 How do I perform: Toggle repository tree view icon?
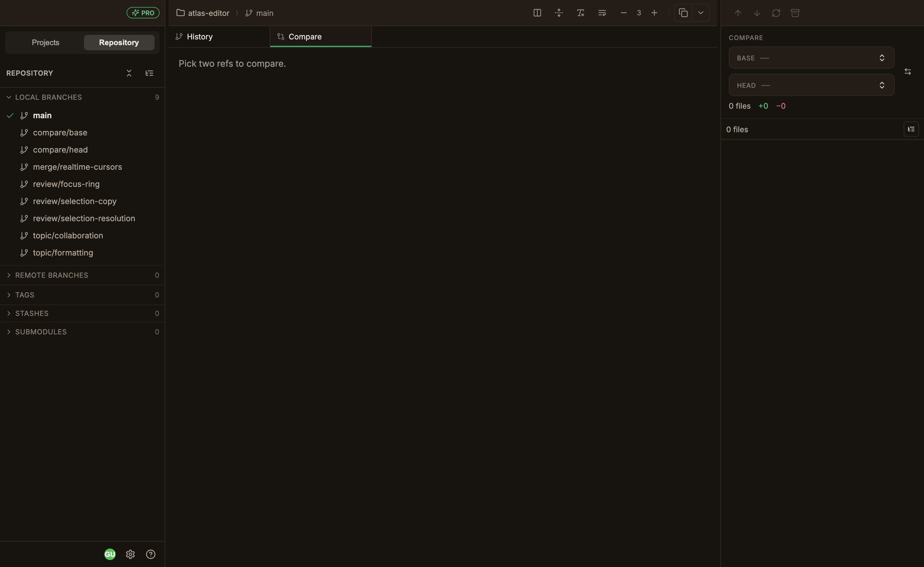[x=149, y=73]
